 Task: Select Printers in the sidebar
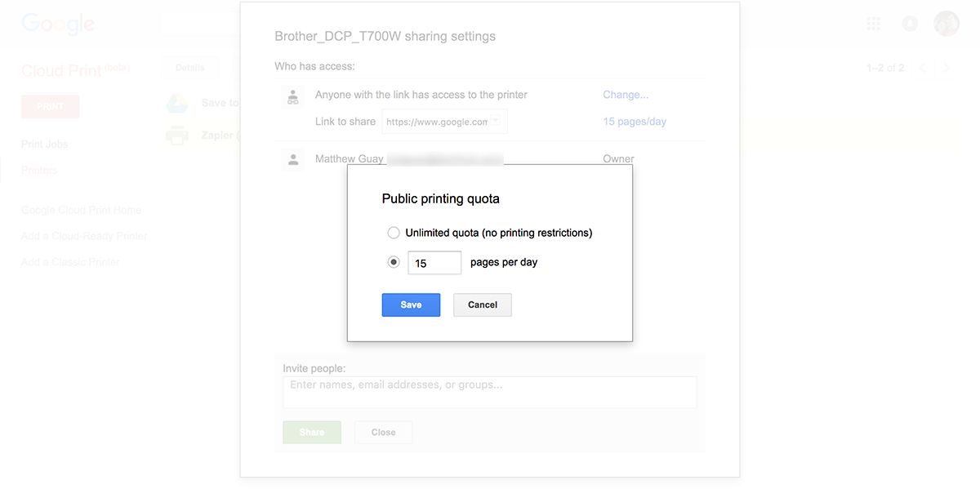(39, 171)
